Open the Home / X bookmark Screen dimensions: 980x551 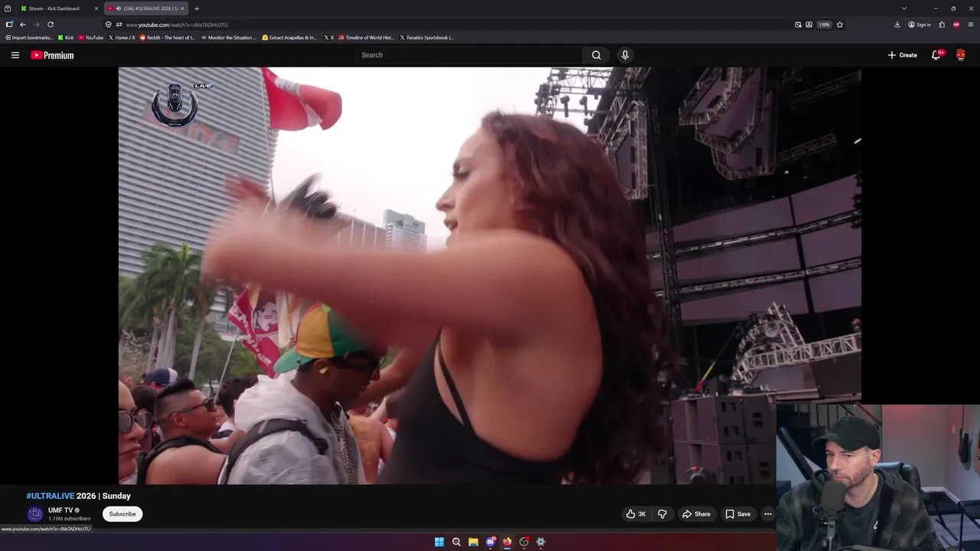pyautogui.click(x=122, y=37)
